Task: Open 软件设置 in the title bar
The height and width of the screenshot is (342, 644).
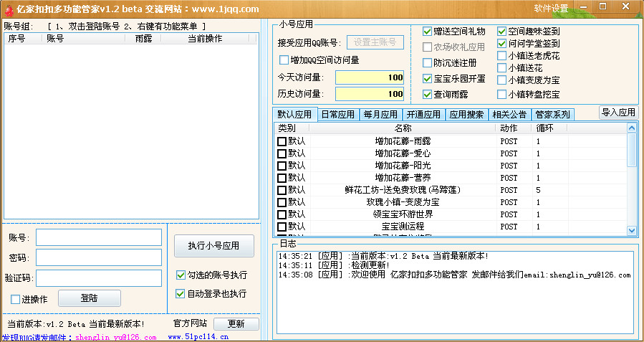Action: (551, 8)
